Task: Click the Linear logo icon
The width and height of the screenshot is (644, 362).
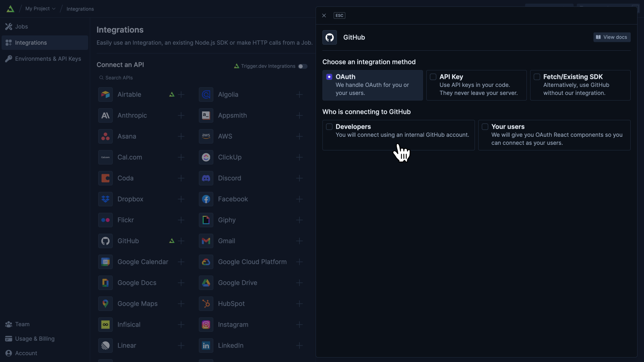Action: 105,346
